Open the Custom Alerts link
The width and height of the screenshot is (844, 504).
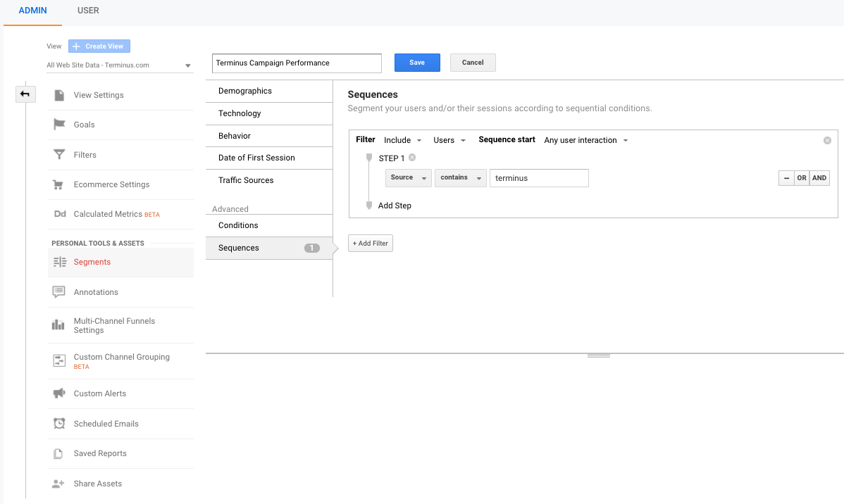pyautogui.click(x=99, y=393)
